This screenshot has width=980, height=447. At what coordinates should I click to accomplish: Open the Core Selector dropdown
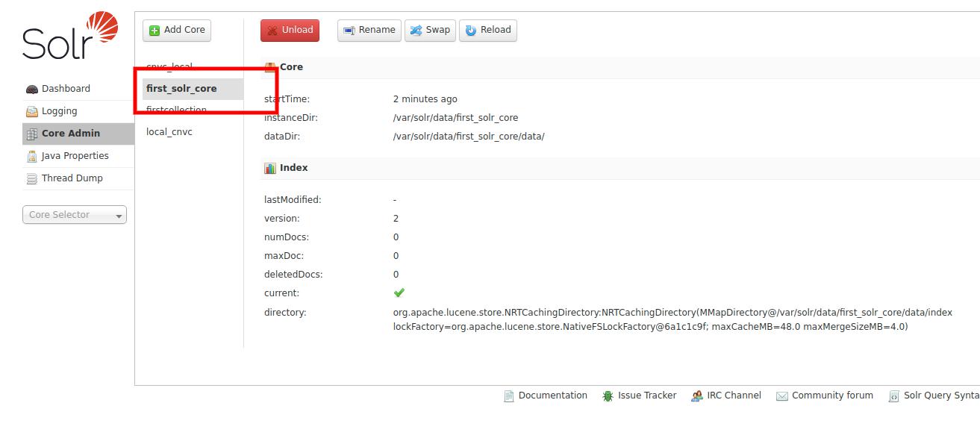[x=75, y=214]
